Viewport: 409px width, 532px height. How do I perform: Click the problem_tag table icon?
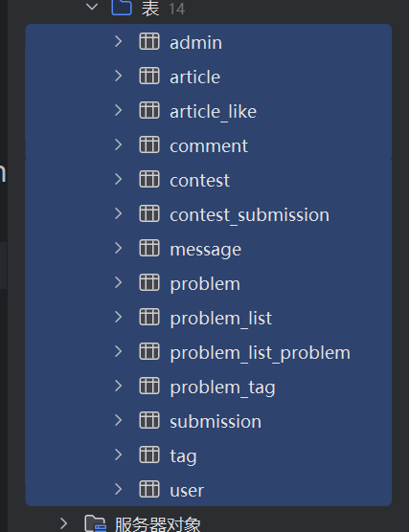click(x=149, y=386)
